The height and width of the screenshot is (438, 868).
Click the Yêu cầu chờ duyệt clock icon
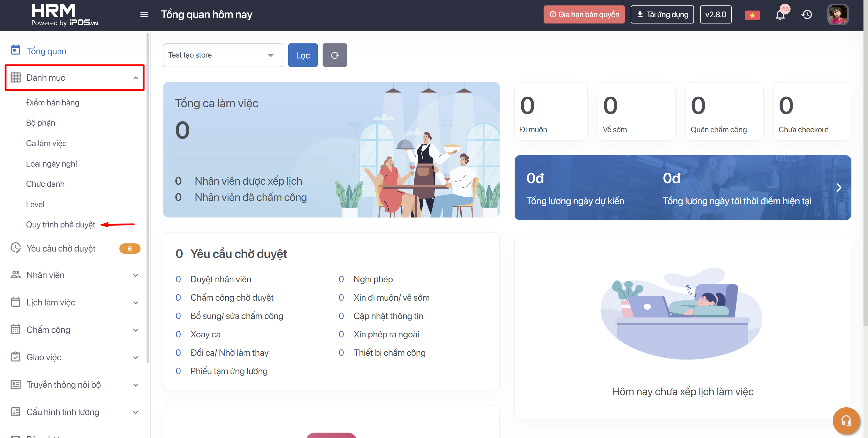coord(15,248)
